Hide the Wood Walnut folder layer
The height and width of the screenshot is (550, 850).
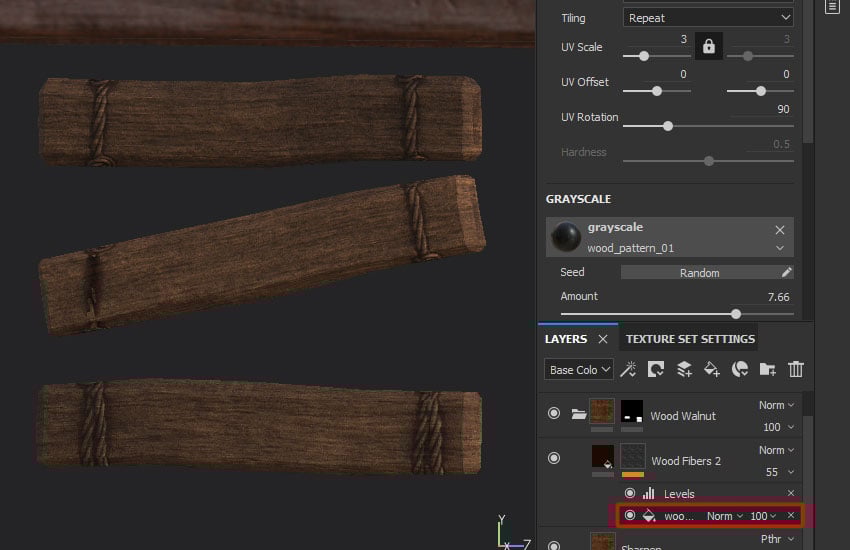pos(554,413)
